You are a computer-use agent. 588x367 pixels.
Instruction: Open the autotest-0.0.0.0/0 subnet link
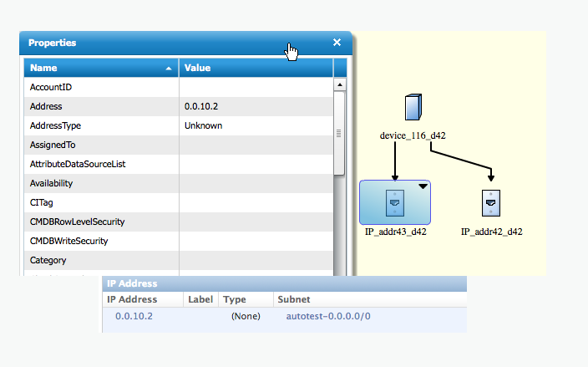tap(328, 316)
